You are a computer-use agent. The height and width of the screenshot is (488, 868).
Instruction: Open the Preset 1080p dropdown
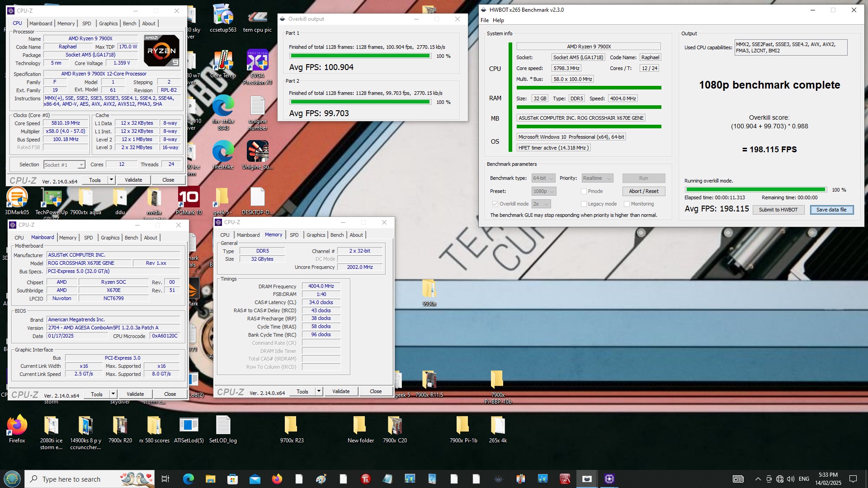[544, 191]
